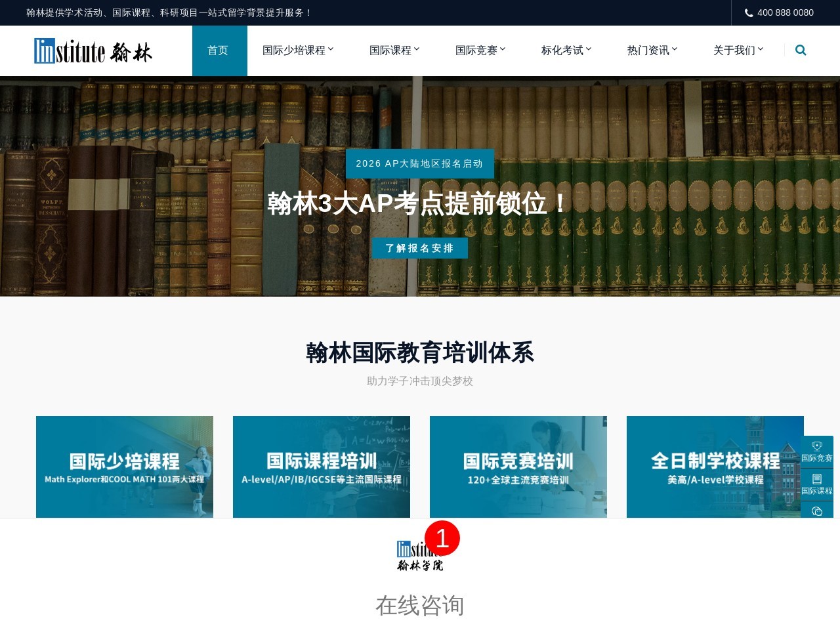Click the 助力学子冲击顶尖梦校 subtitle

420,381
